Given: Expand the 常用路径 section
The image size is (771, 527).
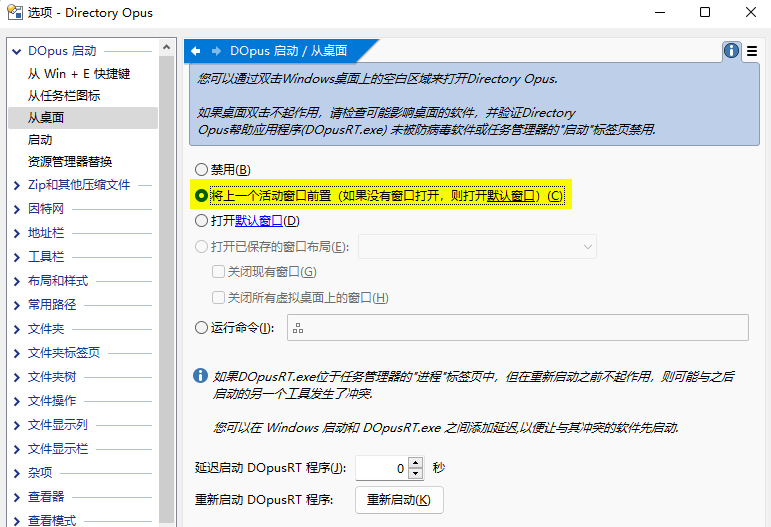Looking at the screenshot, I should [x=17, y=305].
